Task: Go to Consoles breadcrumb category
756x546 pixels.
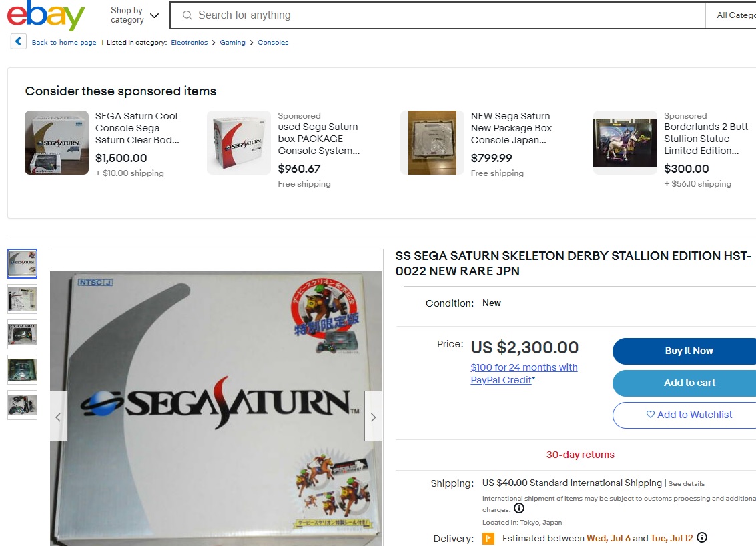Action: click(273, 43)
